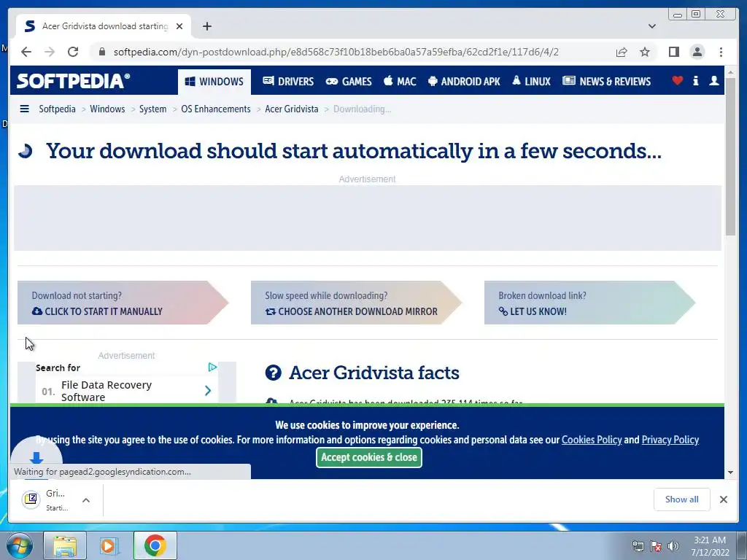The width and height of the screenshot is (747, 560).
Task: Click the downloaded Gri... file item
Action: (x=46, y=499)
